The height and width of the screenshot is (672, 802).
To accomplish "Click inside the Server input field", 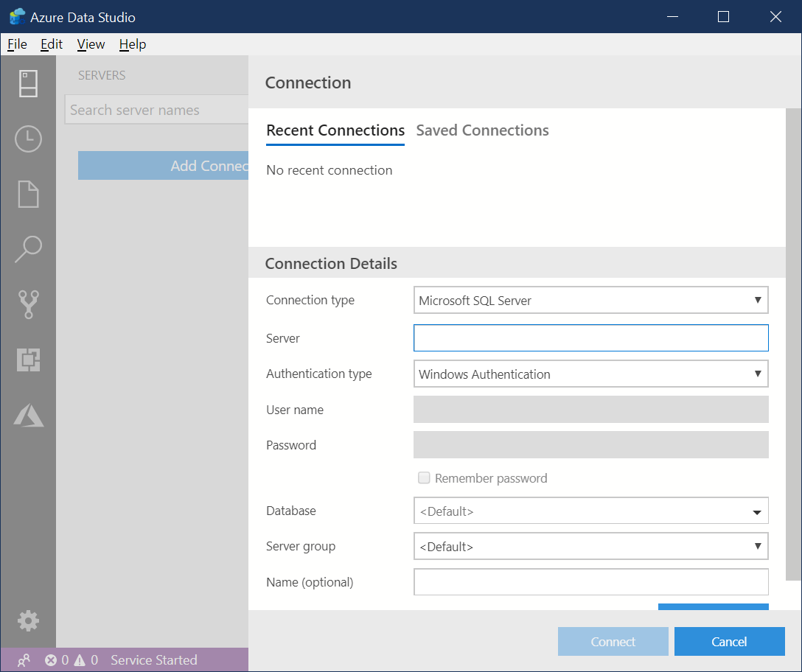I will (590, 337).
